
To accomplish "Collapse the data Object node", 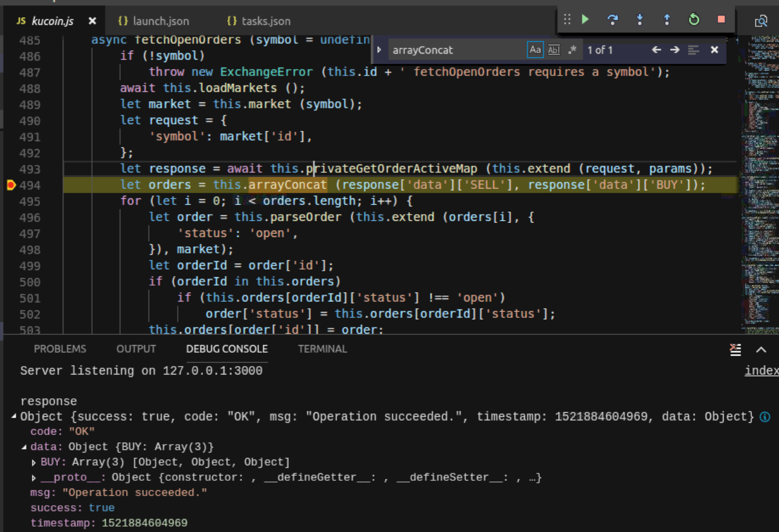I will pyautogui.click(x=25, y=446).
